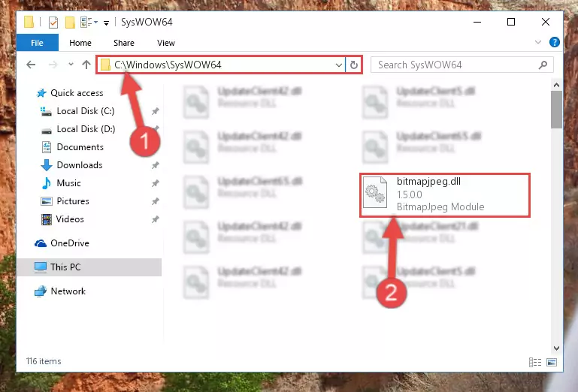The height and width of the screenshot is (392, 578).
Task: Switch to the Home ribbon tab
Action: click(80, 43)
